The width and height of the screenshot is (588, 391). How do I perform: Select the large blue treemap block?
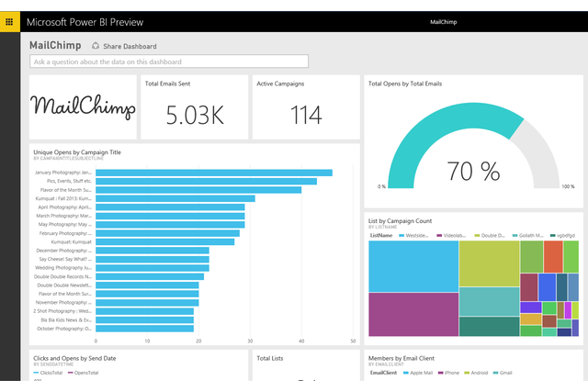(x=413, y=266)
